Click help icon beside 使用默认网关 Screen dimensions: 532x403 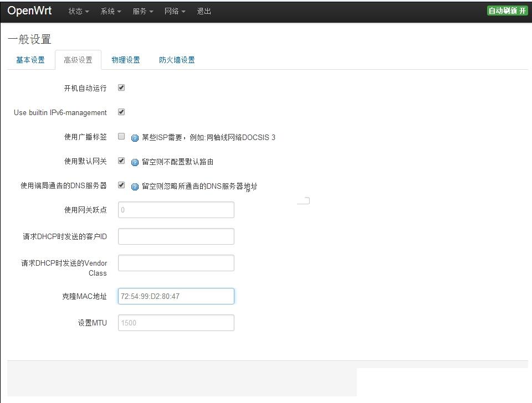135,162
